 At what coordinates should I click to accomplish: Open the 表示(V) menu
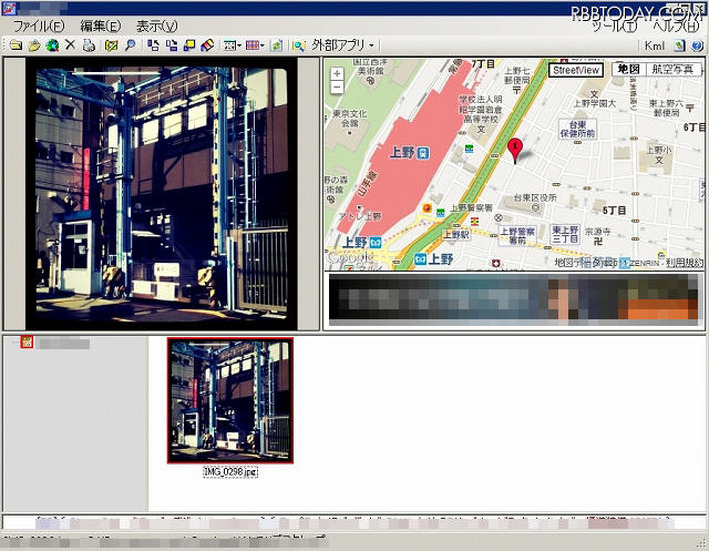[x=157, y=26]
